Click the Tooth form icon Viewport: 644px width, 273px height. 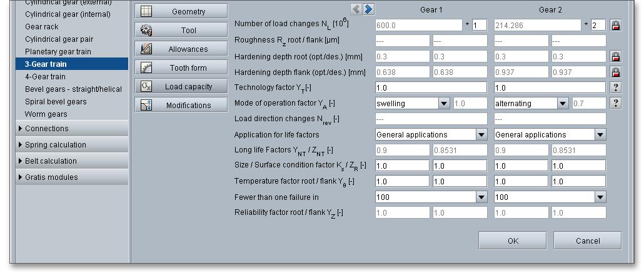click(x=147, y=67)
